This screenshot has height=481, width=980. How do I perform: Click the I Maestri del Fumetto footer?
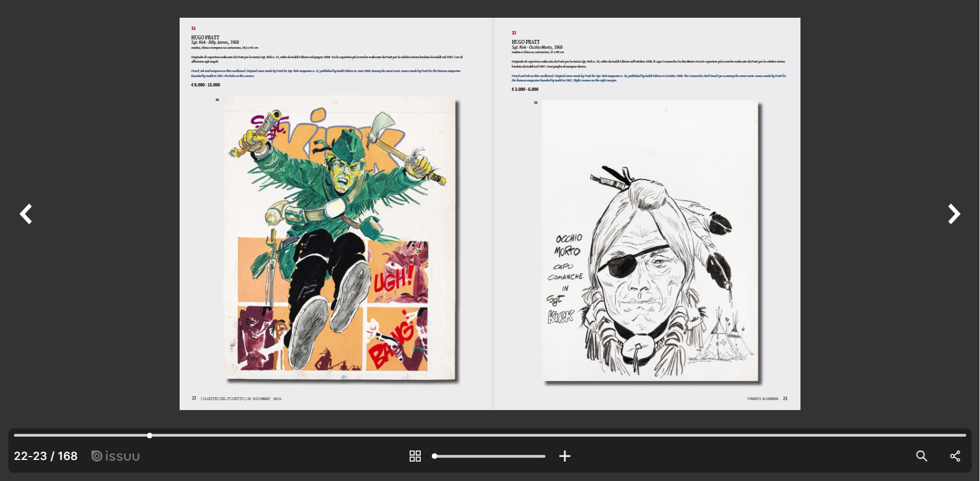point(241,398)
